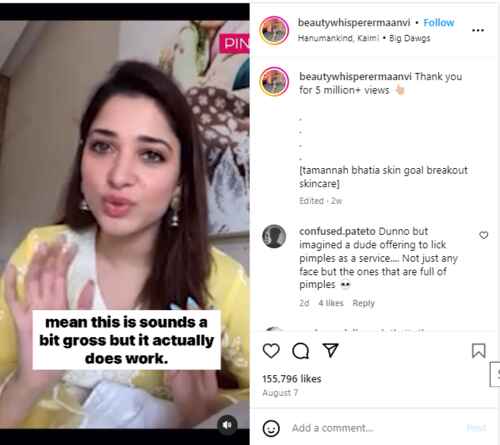The width and height of the screenshot is (500, 445).
Task: Open comments via speech bubble icon
Action: [x=300, y=351]
